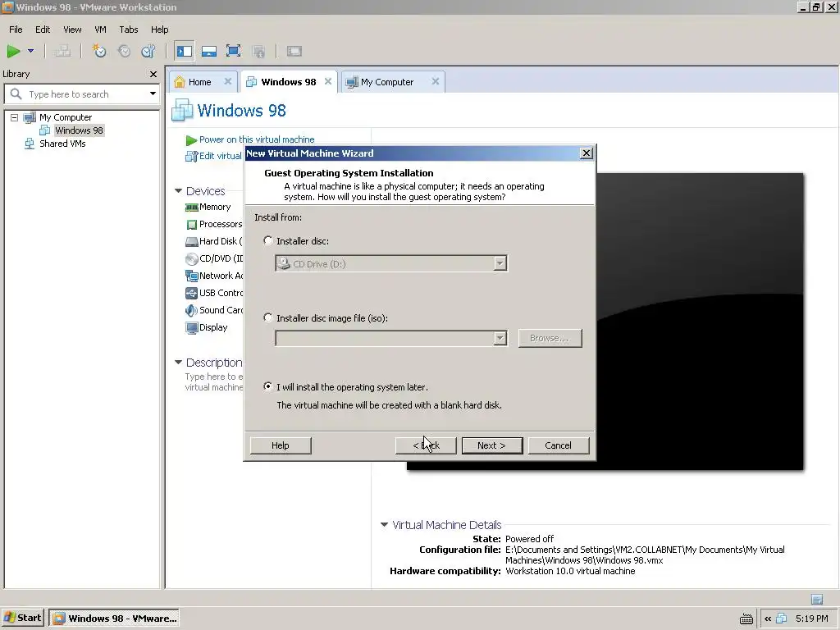Open the Edit menu
Screen dimensions: 840x630
pyautogui.click(x=43, y=30)
